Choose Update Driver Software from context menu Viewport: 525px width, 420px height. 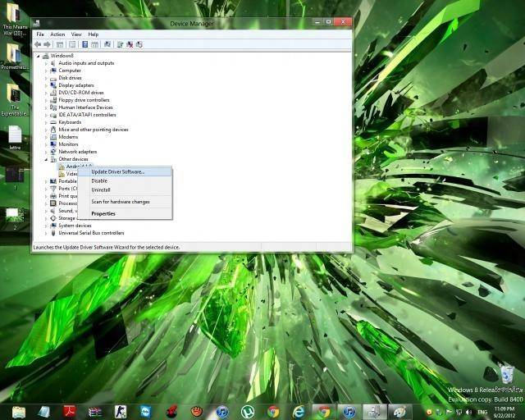[x=125, y=171]
